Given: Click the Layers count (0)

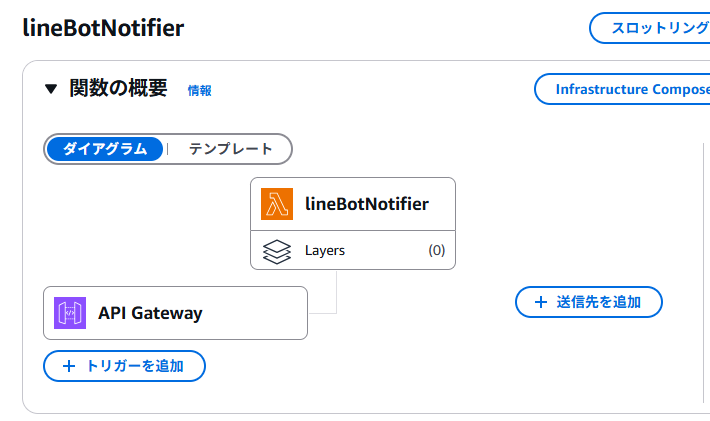Looking at the screenshot, I should point(437,250).
